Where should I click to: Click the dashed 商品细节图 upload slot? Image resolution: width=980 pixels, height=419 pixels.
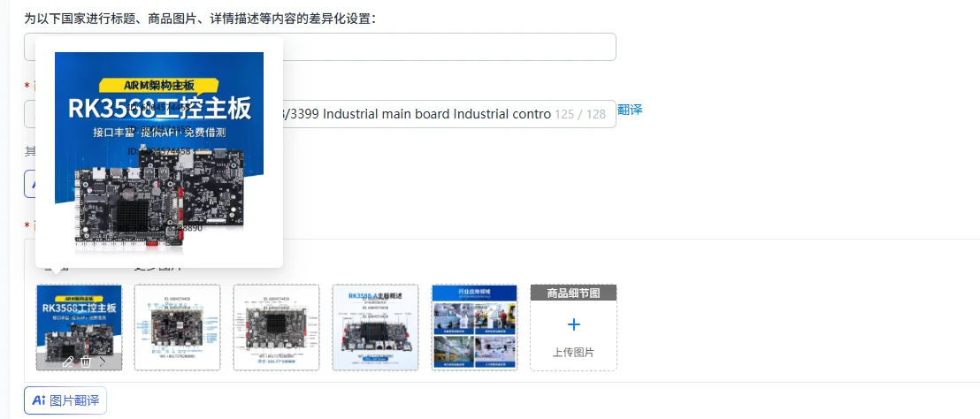[x=574, y=328]
